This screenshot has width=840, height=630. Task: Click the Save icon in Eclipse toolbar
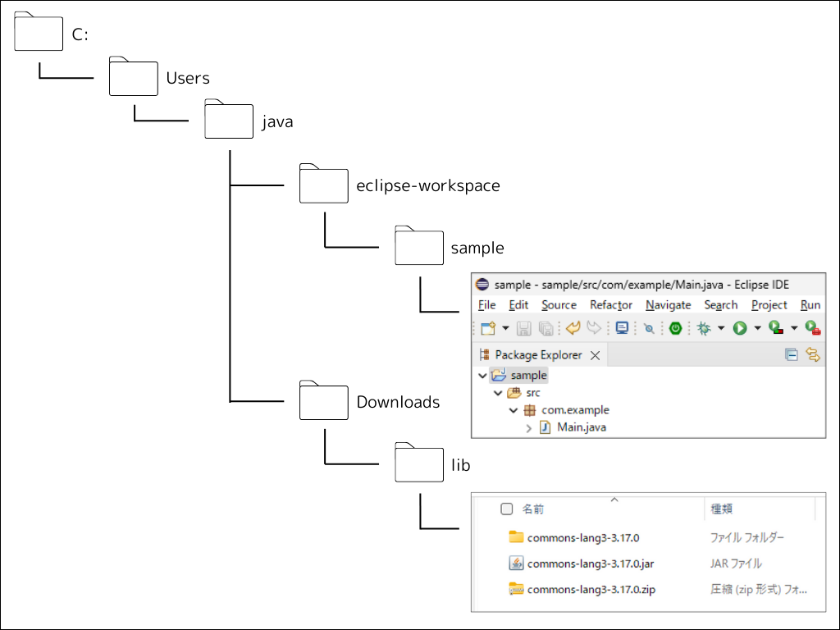tap(523, 328)
